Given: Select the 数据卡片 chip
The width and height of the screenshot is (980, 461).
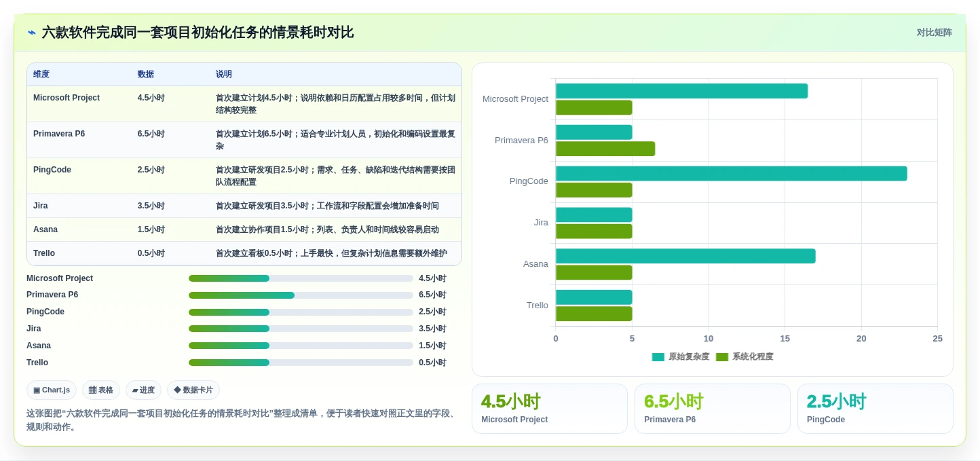Looking at the screenshot, I should tap(193, 390).
